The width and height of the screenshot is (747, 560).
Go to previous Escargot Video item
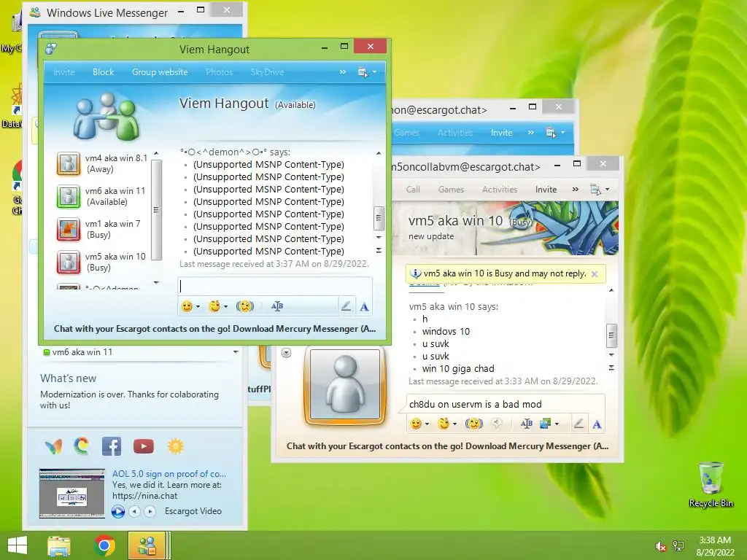(135, 511)
